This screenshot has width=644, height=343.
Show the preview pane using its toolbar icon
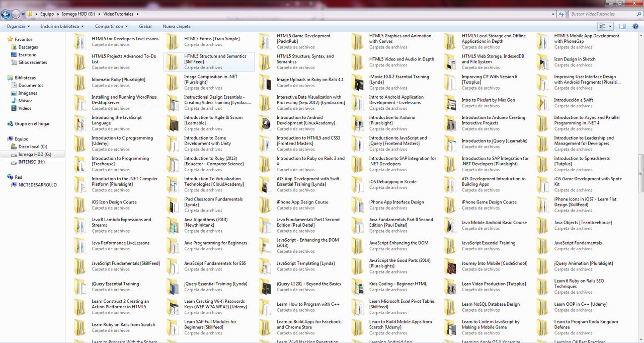click(x=622, y=26)
